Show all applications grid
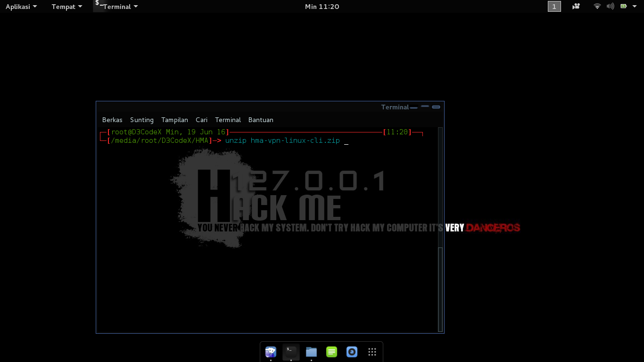This screenshot has height=362, width=644. click(x=372, y=352)
